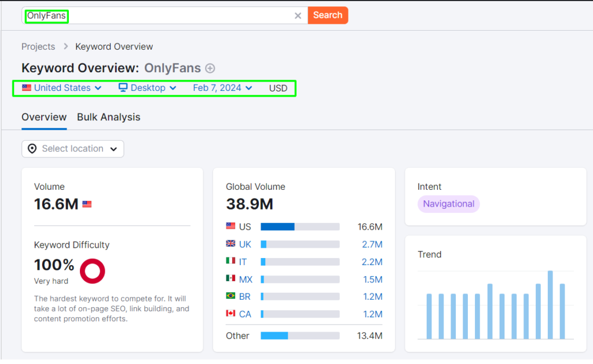Click the Very hard difficulty label
Image resolution: width=593 pixels, height=364 pixels.
pyautogui.click(x=51, y=281)
